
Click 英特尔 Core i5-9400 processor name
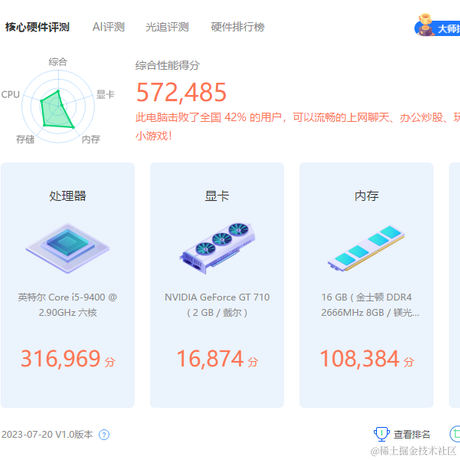(x=68, y=305)
